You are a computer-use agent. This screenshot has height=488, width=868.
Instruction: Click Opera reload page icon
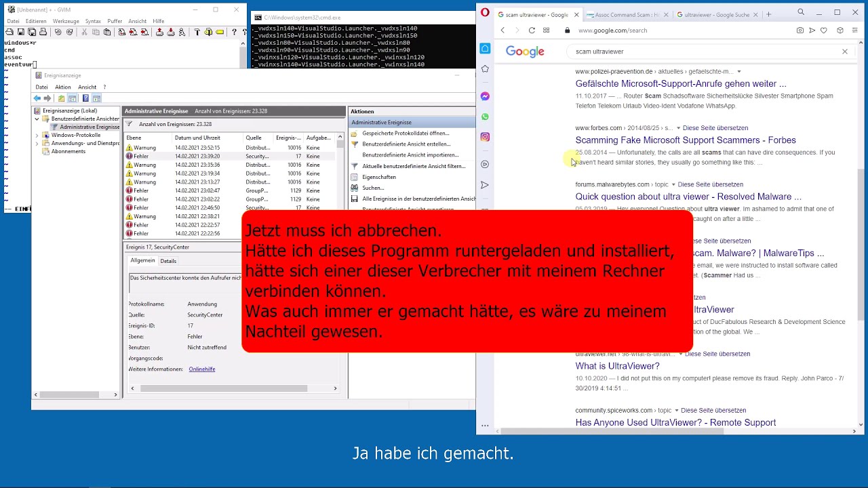[x=532, y=30]
